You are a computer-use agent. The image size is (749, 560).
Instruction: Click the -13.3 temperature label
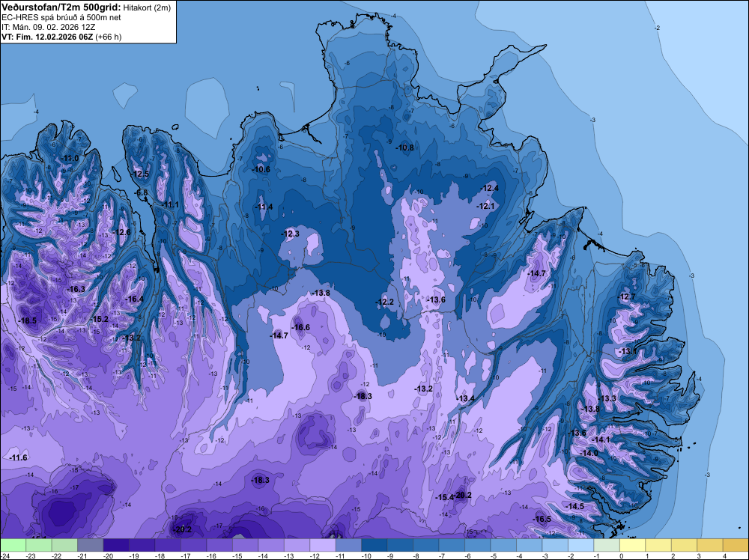tap(607, 398)
